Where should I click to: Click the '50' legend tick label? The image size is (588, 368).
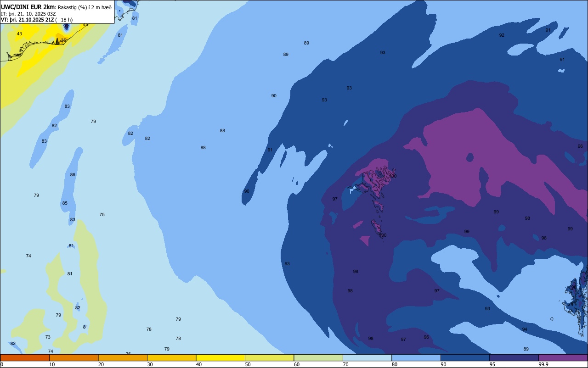tap(248, 364)
